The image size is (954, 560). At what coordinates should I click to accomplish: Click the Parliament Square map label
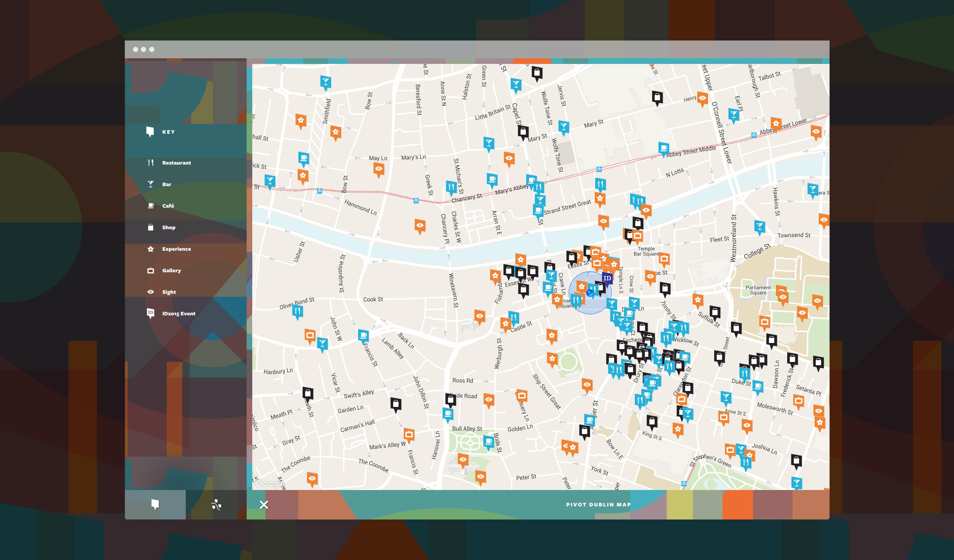(x=758, y=290)
